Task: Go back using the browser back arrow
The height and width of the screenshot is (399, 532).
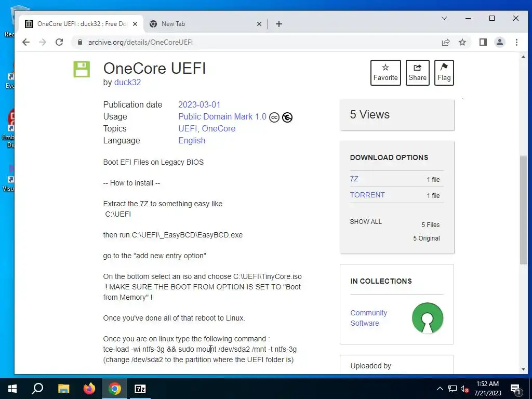Action: (26, 42)
